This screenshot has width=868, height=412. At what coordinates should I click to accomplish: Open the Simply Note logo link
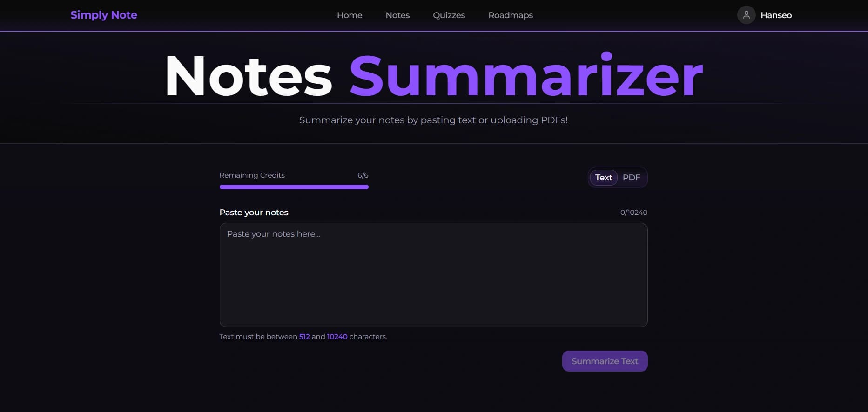[104, 15]
